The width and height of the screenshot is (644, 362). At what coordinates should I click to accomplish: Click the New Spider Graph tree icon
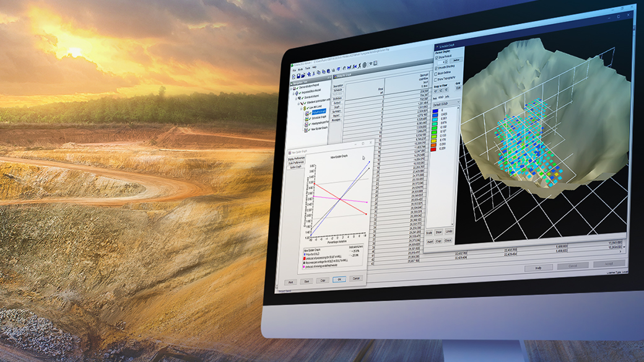(306, 130)
